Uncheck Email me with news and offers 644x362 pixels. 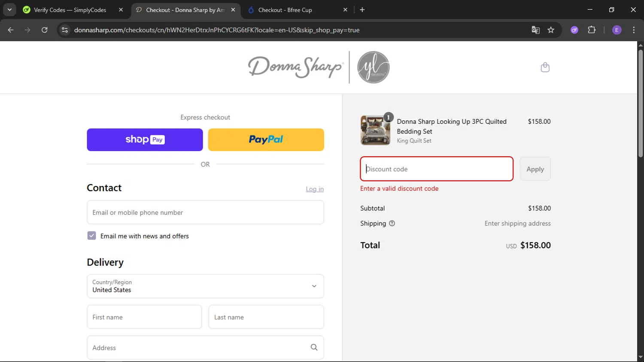point(91,236)
